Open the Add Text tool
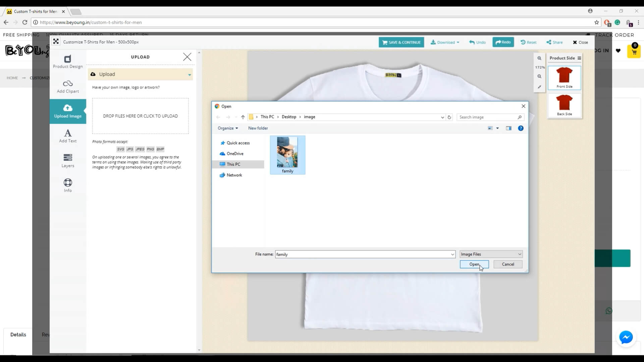The height and width of the screenshot is (362, 644). (x=68, y=136)
